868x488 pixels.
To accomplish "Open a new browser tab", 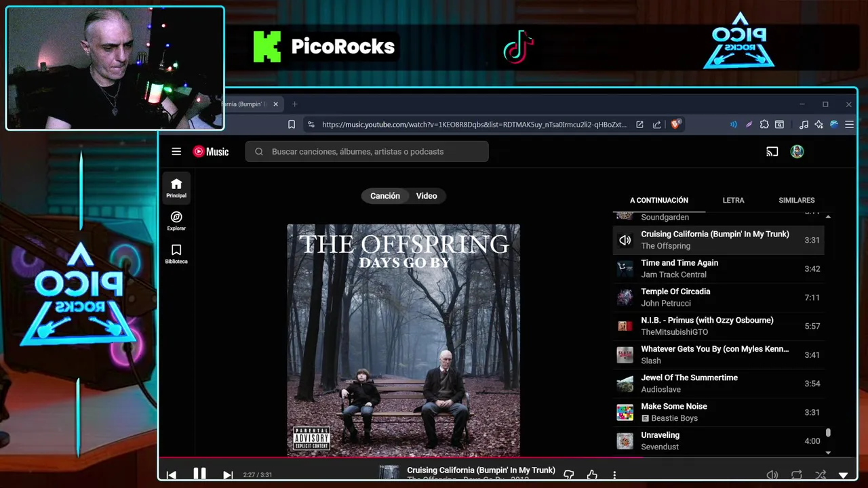I will (x=294, y=104).
